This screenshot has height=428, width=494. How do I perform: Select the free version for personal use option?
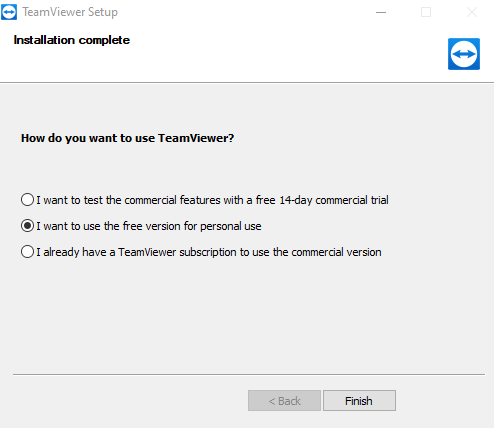[27, 226]
